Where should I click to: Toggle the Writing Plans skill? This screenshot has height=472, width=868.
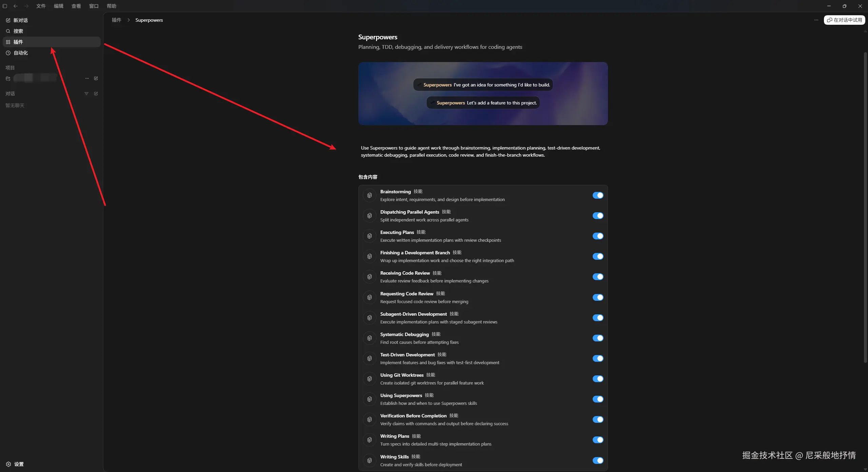[x=598, y=440]
